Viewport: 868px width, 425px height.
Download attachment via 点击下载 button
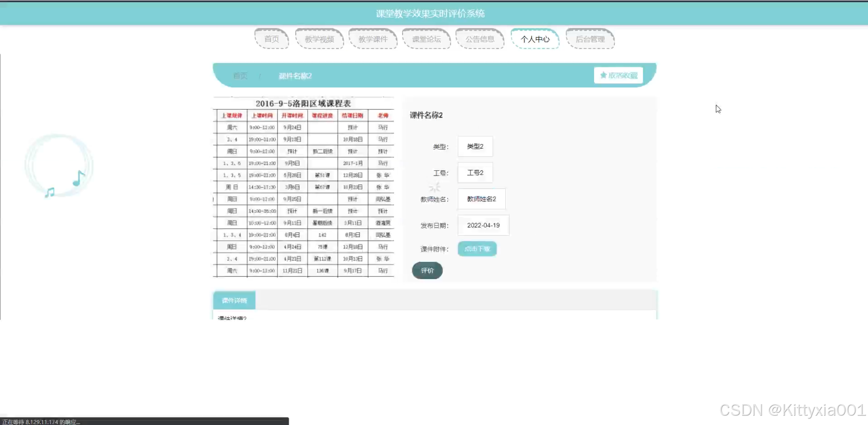(477, 249)
